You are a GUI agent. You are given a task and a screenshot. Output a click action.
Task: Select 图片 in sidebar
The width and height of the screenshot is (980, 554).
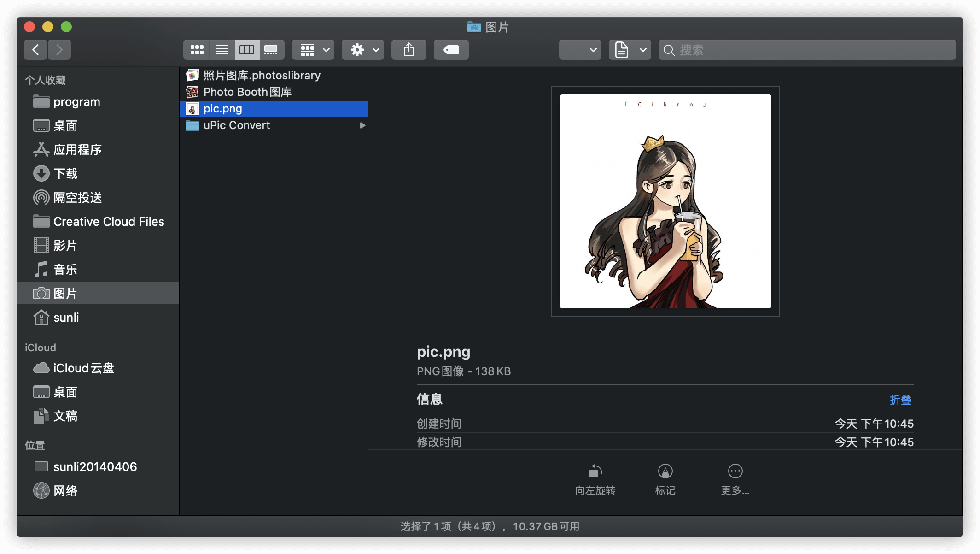pyautogui.click(x=98, y=294)
